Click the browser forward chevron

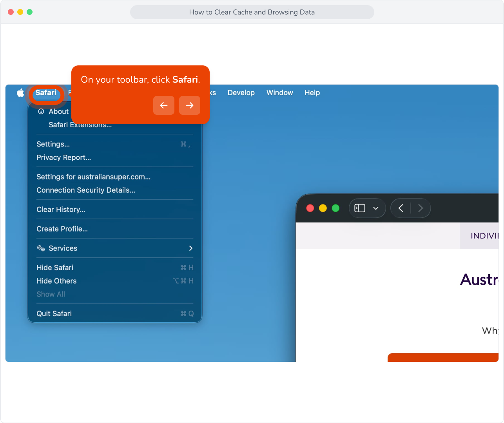pos(421,208)
